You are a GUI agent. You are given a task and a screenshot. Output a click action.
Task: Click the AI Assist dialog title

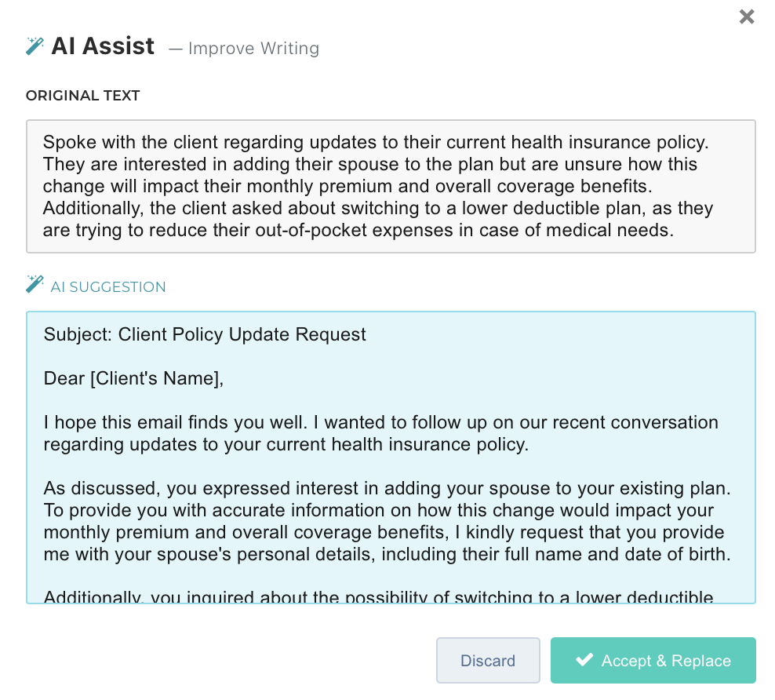click(x=103, y=46)
